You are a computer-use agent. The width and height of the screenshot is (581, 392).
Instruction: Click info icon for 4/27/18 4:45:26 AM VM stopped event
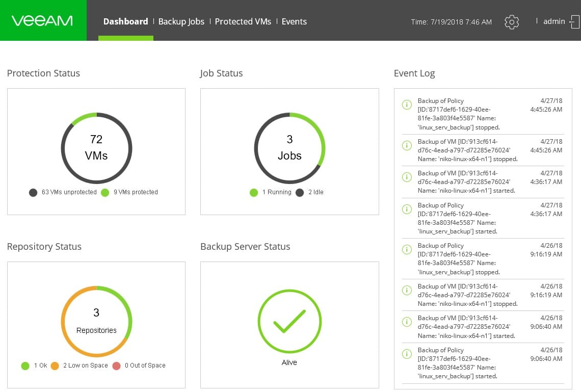point(407,145)
